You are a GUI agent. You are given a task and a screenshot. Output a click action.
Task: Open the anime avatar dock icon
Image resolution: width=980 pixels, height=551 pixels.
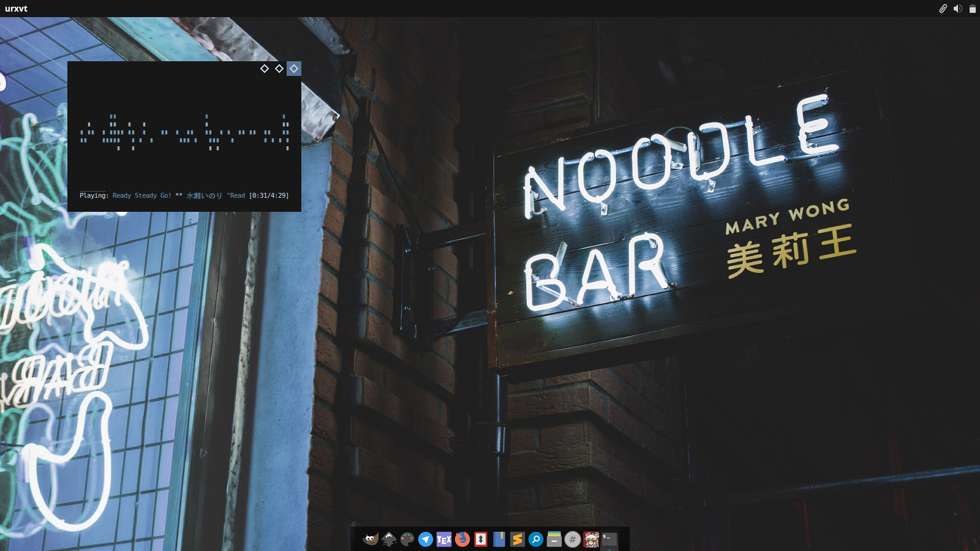pyautogui.click(x=591, y=539)
